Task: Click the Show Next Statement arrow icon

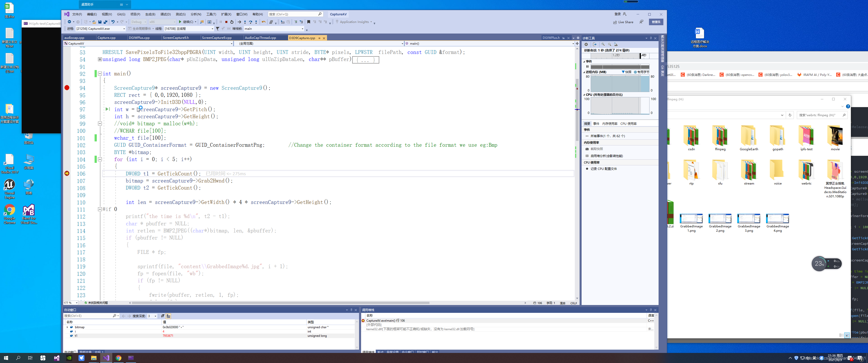Action: tap(239, 22)
